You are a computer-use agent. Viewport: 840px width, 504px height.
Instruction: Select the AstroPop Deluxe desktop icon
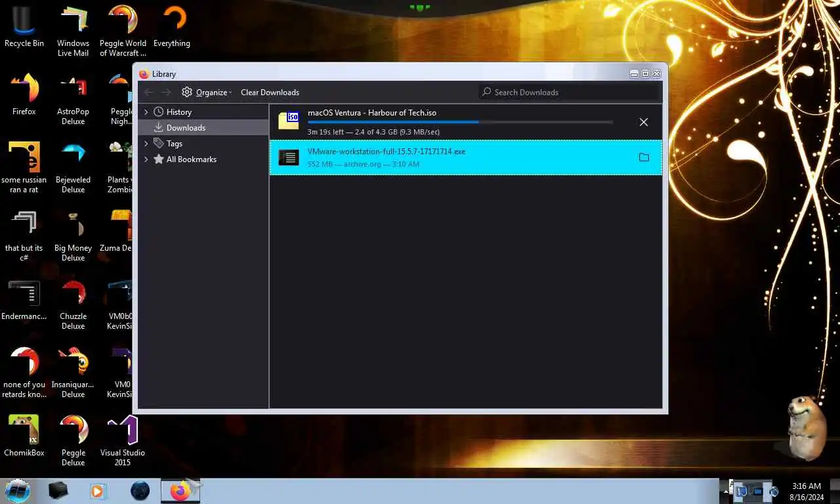click(x=73, y=100)
